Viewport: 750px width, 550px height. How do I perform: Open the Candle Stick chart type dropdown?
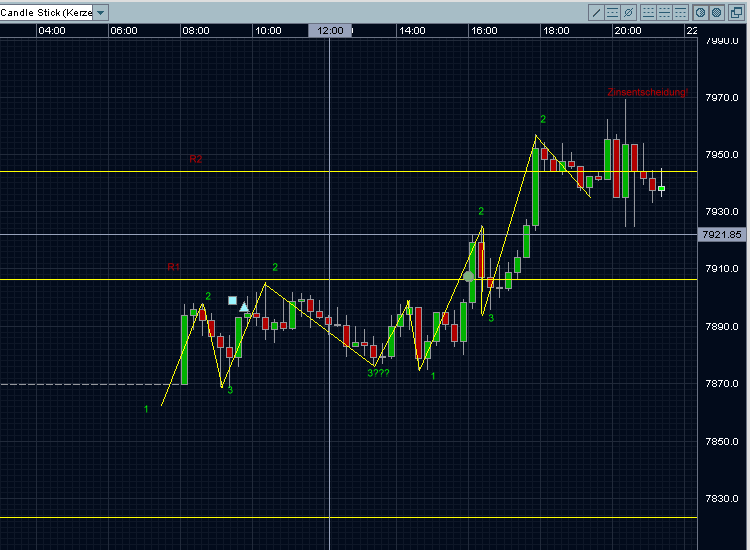pyautogui.click(x=101, y=13)
